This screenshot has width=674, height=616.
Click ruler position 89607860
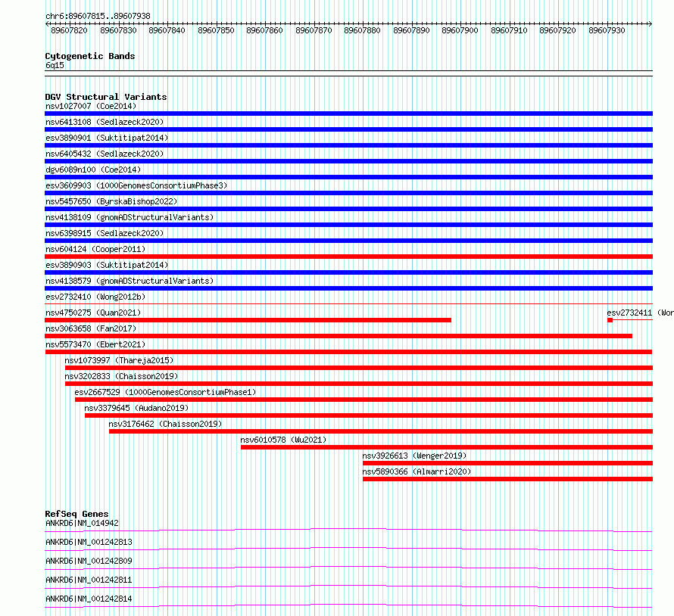264,30
